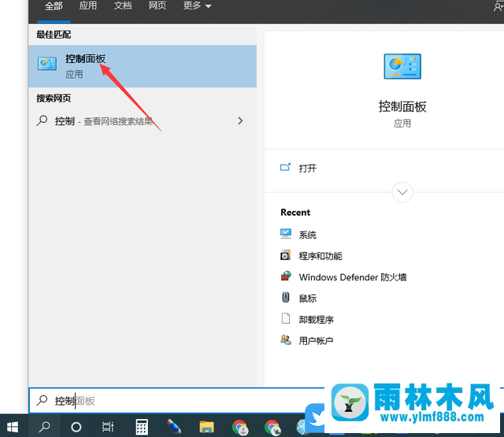Viewport: 504px width, 437px height.
Task: Open Cortana circle in taskbar
Action: click(76, 427)
